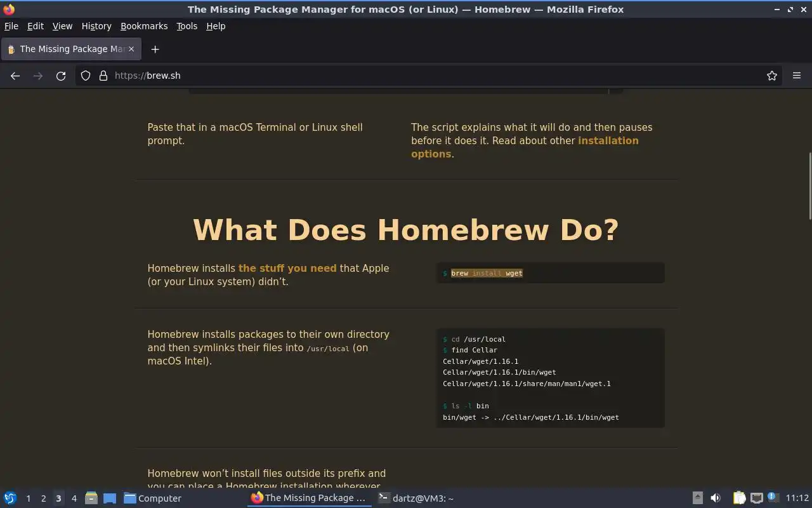Switch to the dartz@VM3 terminal window
This screenshot has height=508, width=812.
point(416,498)
